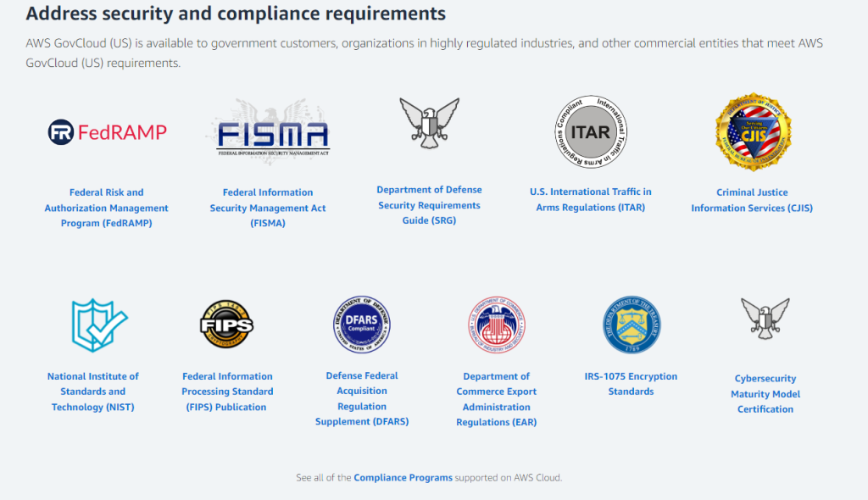Click the FISMA eagle logo
The image size is (868, 500).
point(269,132)
